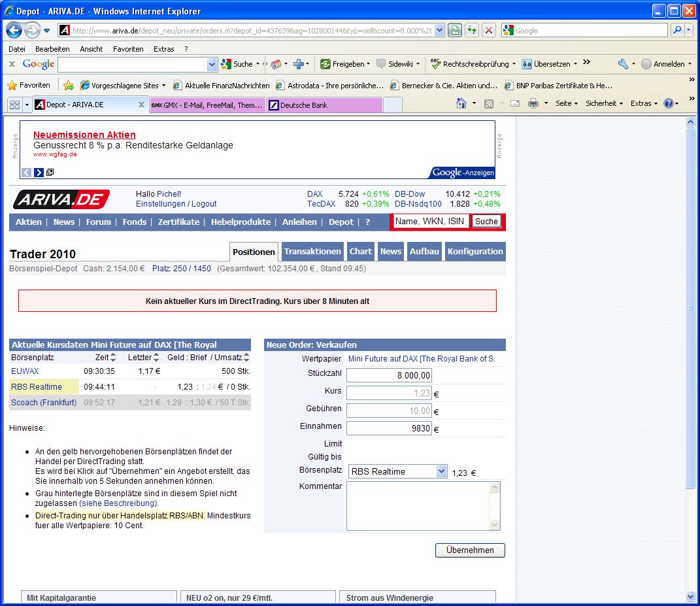
Task: Click the RSS feeds icon
Action: coord(489,103)
